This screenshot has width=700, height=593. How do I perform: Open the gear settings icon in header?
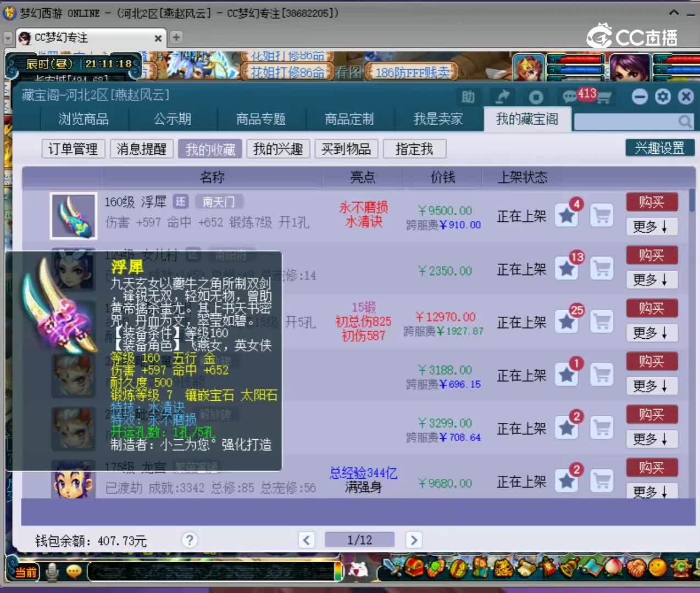pyautogui.click(x=663, y=97)
